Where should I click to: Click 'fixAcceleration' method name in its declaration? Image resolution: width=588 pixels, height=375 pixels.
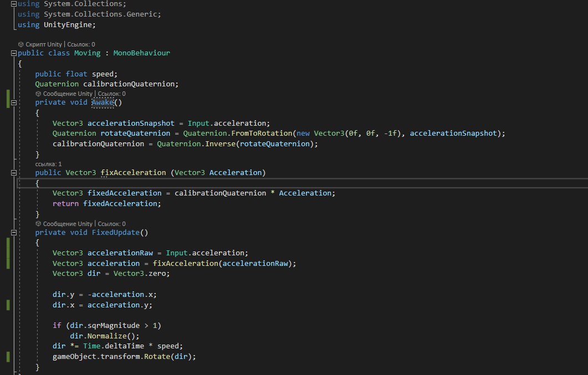tap(133, 173)
